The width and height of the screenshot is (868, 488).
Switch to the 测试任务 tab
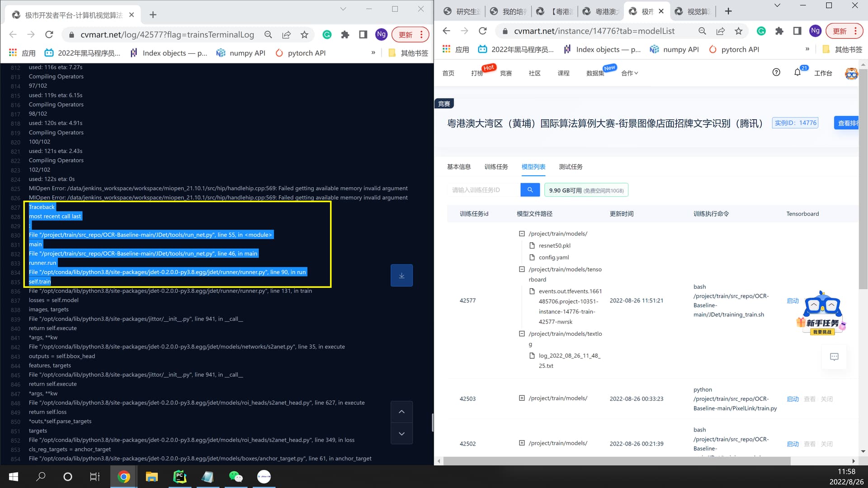[571, 167]
